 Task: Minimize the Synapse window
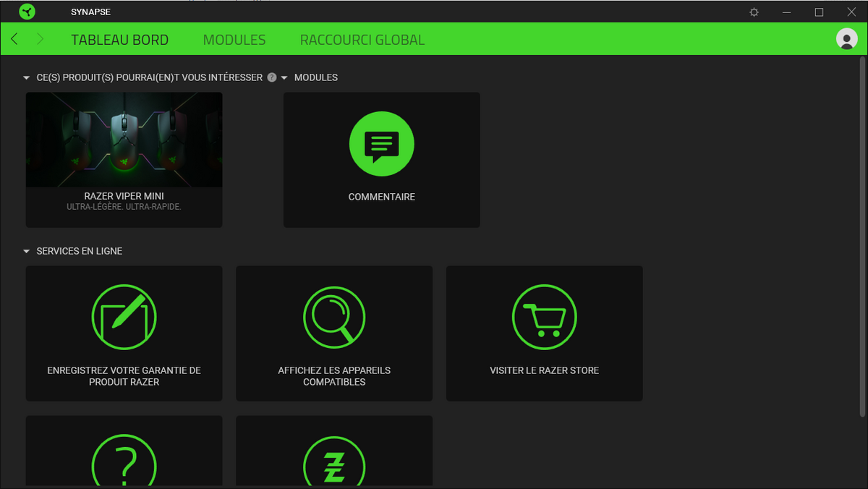click(x=787, y=12)
